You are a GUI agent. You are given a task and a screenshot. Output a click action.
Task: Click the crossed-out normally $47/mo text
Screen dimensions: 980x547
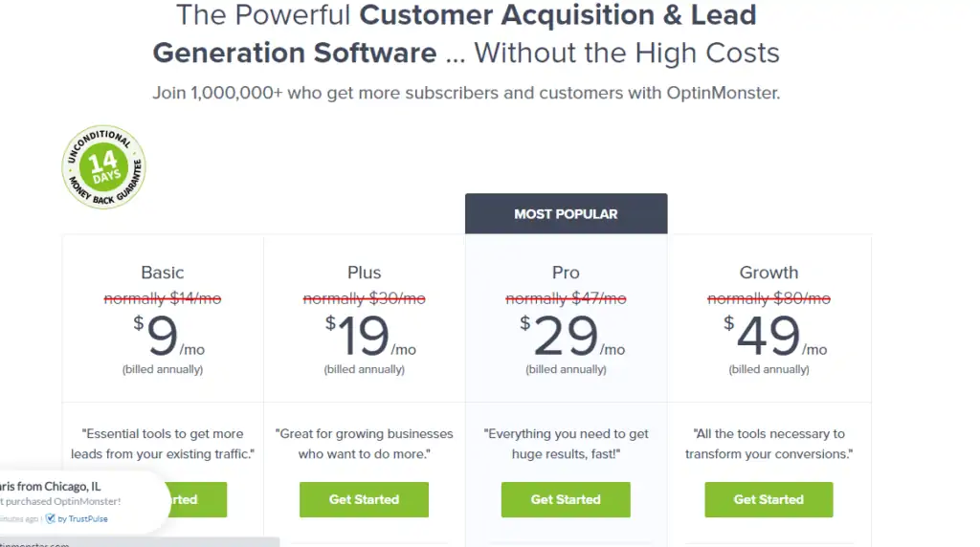point(566,298)
